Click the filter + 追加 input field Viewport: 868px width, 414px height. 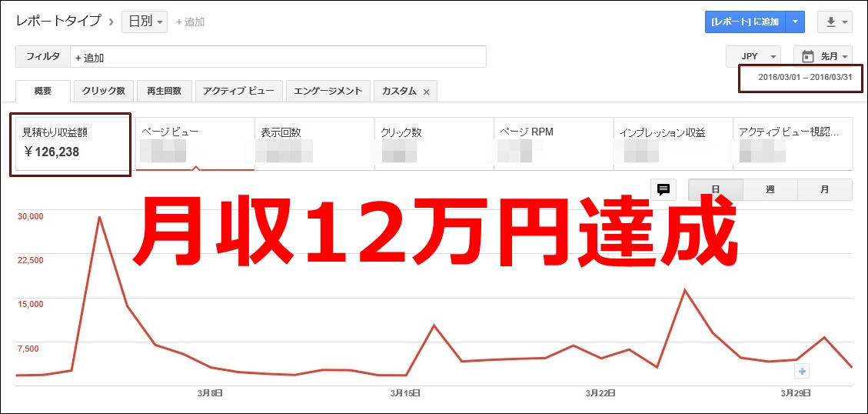point(278,56)
